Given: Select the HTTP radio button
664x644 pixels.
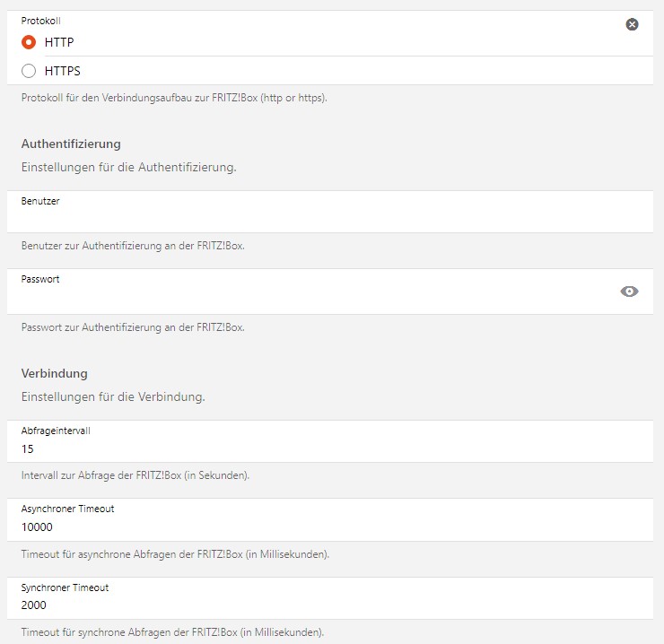Looking at the screenshot, I should (29, 42).
